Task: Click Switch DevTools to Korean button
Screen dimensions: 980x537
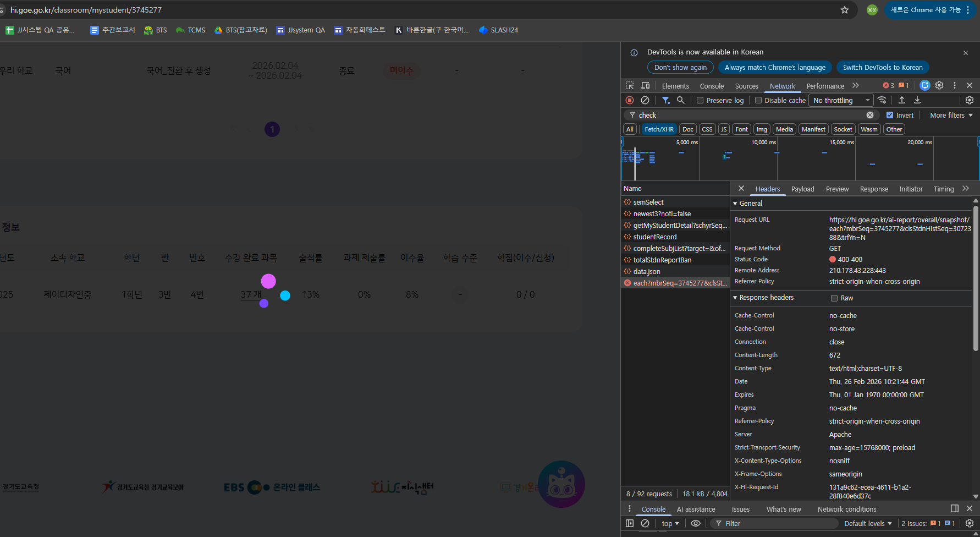Action: [882, 67]
